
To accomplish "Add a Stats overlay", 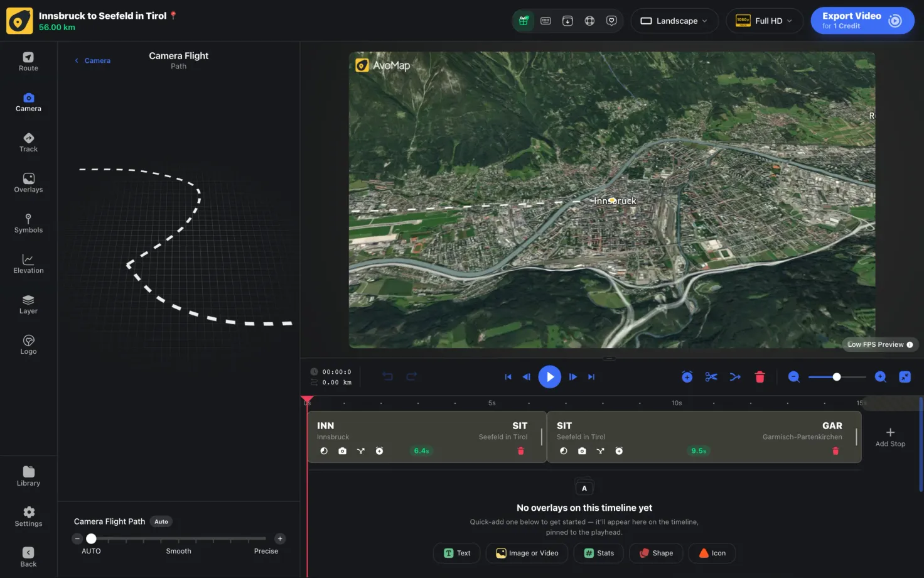I will pos(599,553).
